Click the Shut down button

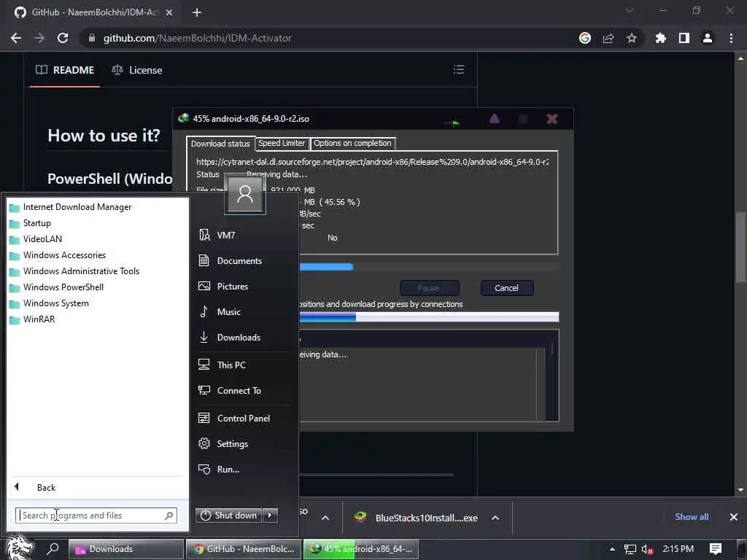(228, 516)
